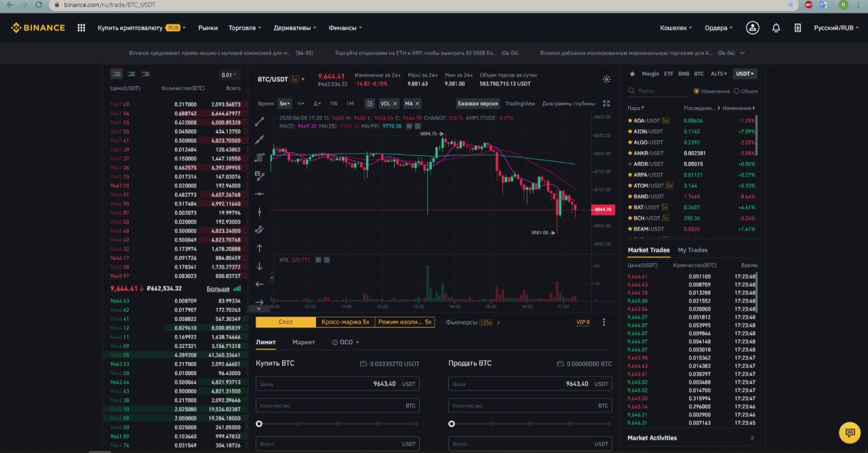This screenshot has width=868, height=453.
Task: Toggle favorite star for BAND/USDT
Action: [x=630, y=197]
